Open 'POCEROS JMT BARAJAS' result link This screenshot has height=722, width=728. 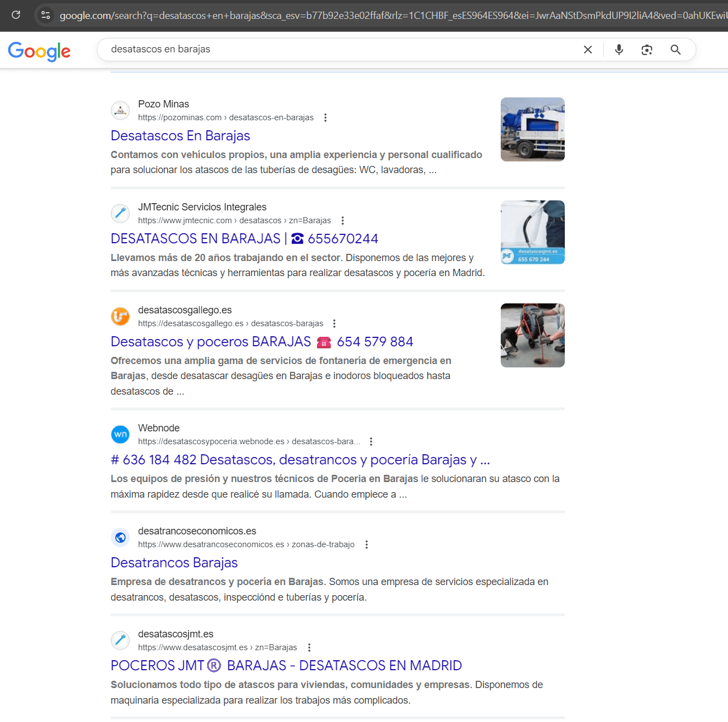[286, 666]
